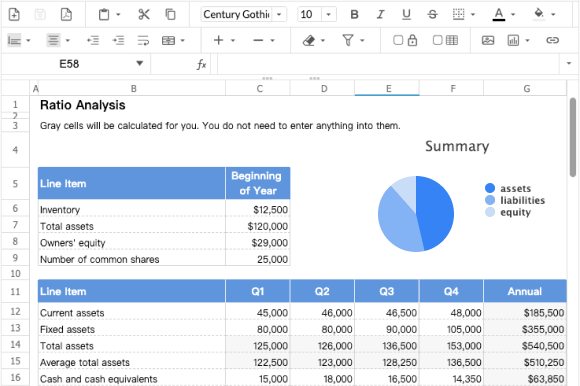
Task: Open the paste options dropdown arrow
Action: point(118,15)
